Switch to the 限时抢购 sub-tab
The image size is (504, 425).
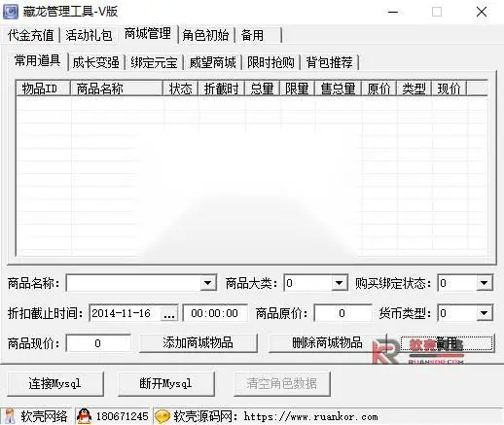270,62
